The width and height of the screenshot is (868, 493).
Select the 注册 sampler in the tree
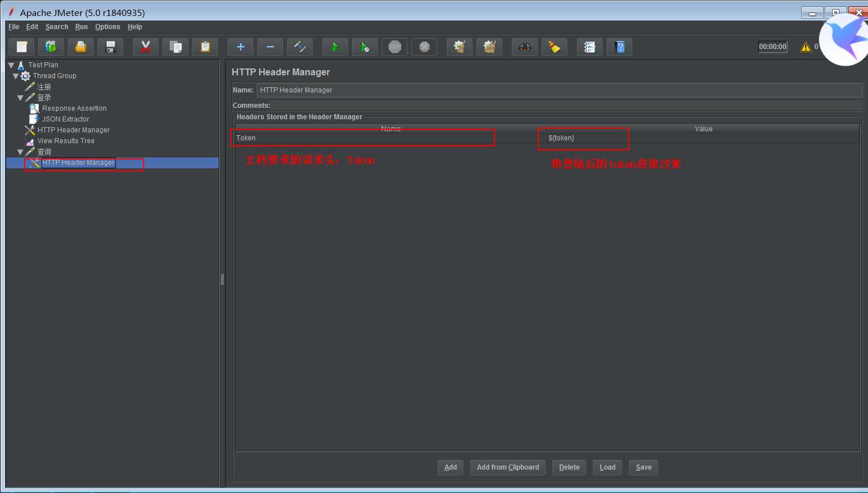44,87
